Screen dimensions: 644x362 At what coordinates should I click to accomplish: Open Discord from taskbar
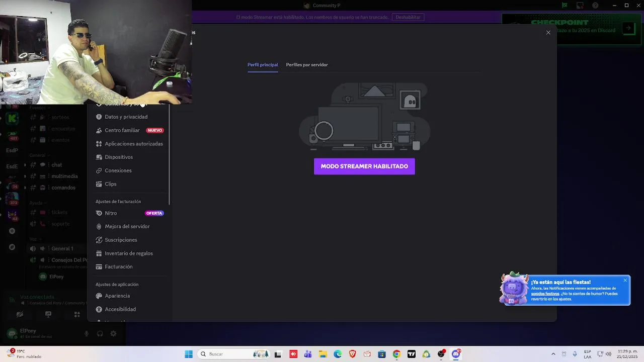point(456,354)
